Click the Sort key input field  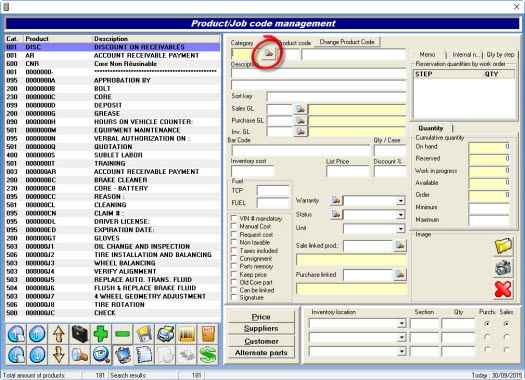tap(336, 97)
